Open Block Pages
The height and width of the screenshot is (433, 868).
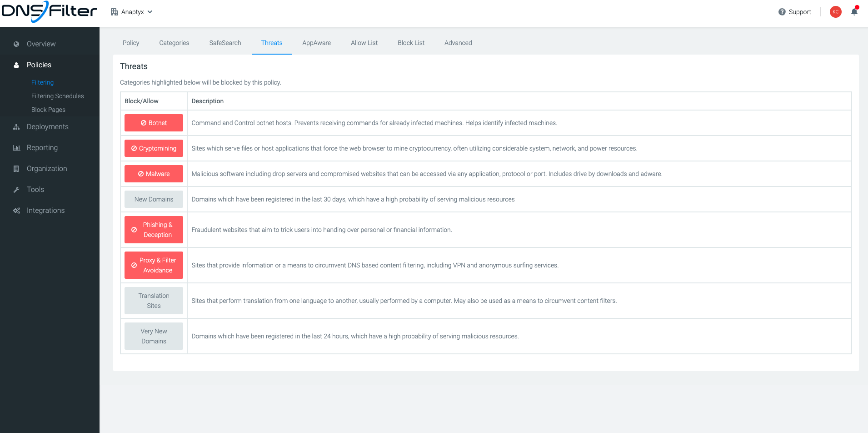click(48, 110)
